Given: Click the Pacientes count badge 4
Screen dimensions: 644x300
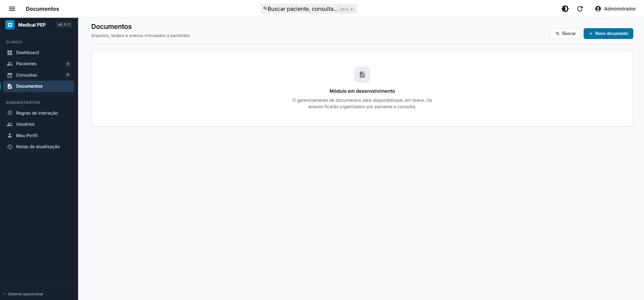Looking at the screenshot, I should [x=68, y=64].
